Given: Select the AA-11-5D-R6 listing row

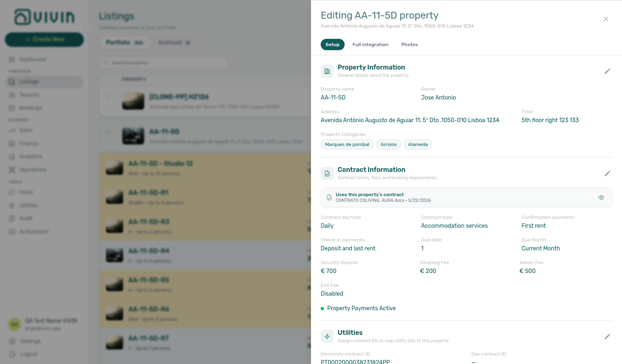Looking at the screenshot, I should [205, 313].
